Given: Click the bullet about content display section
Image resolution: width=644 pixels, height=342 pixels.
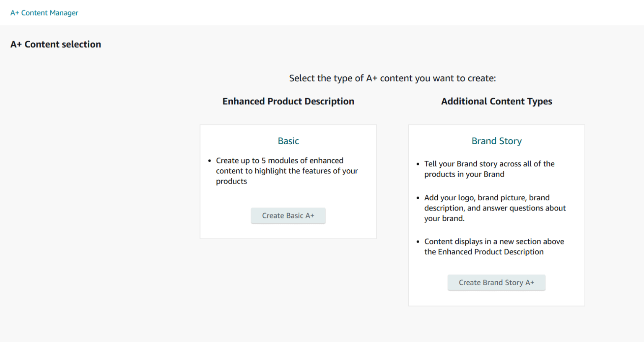Looking at the screenshot, I should click(x=494, y=246).
